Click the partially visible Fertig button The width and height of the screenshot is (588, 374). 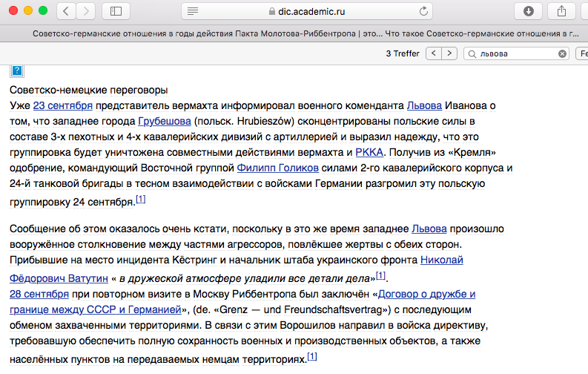[583, 53]
